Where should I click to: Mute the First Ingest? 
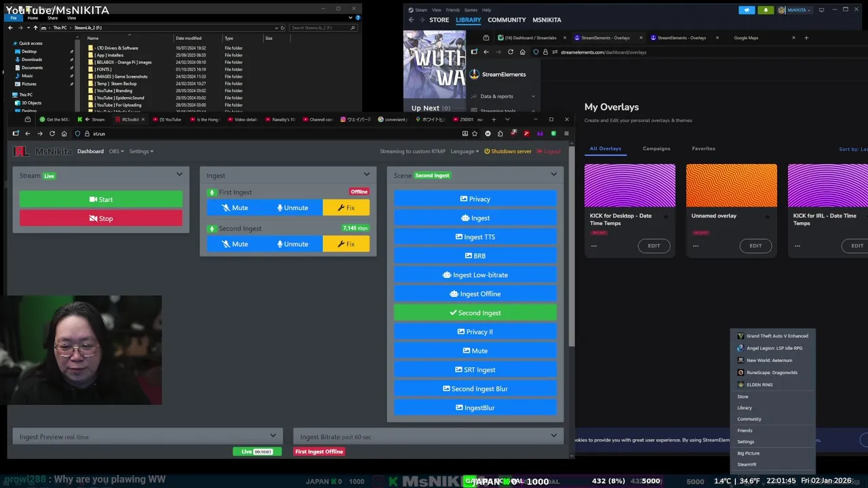(235, 207)
